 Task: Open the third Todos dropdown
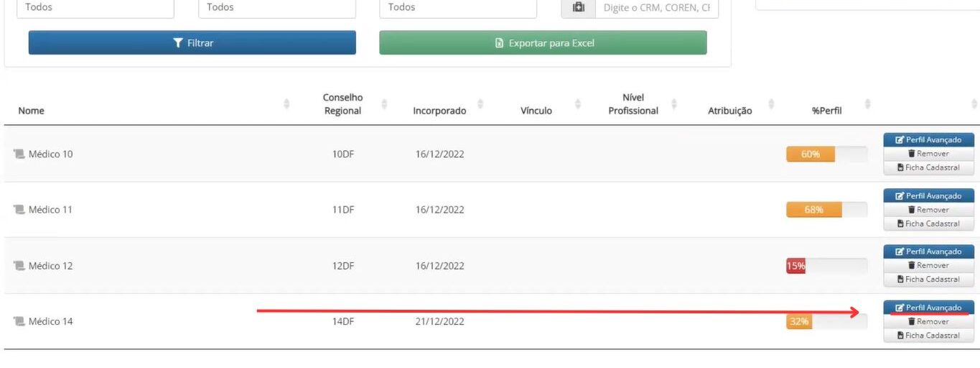(x=457, y=7)
